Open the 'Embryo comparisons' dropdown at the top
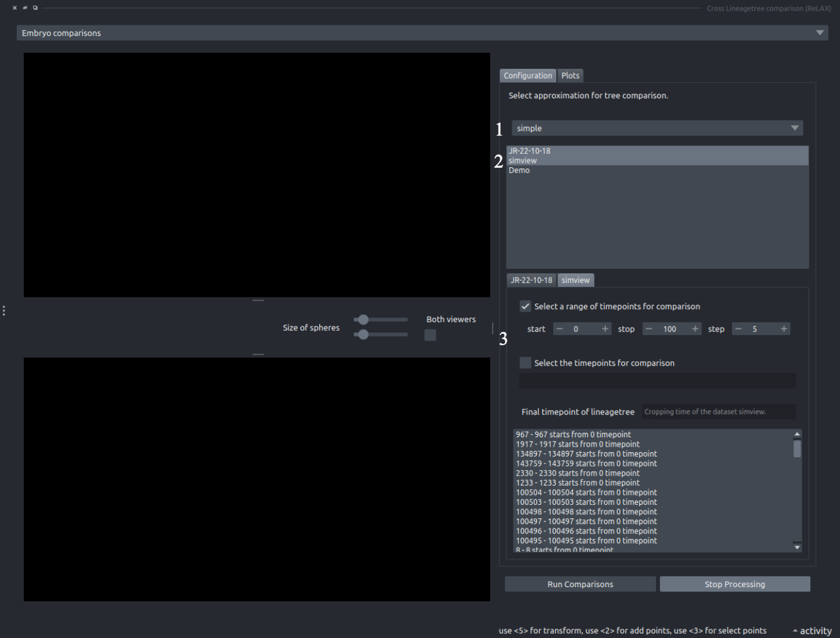Viewport: 840px width, 638px height. pos(820,32)
